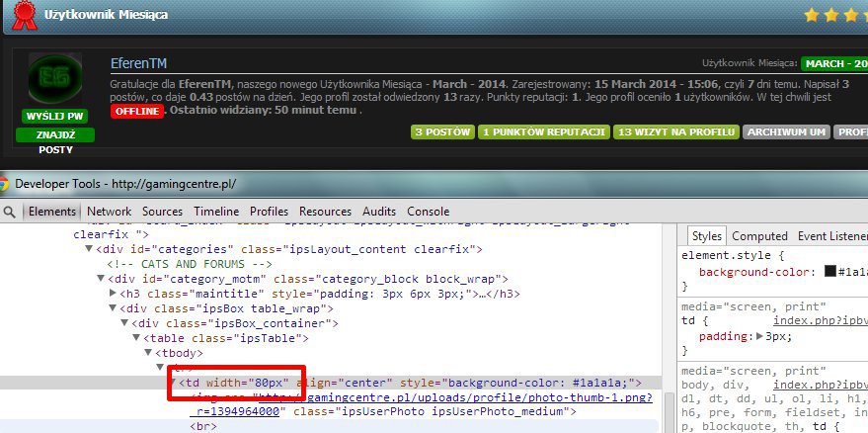Collapse the div id="category_motm" node
868x433 pixels.
click(100, 280)
